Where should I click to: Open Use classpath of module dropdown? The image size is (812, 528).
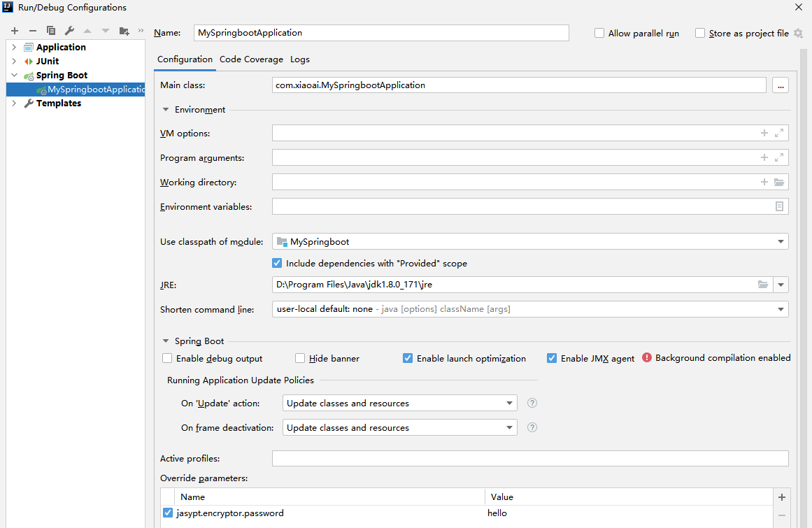(x=530, y=242)
